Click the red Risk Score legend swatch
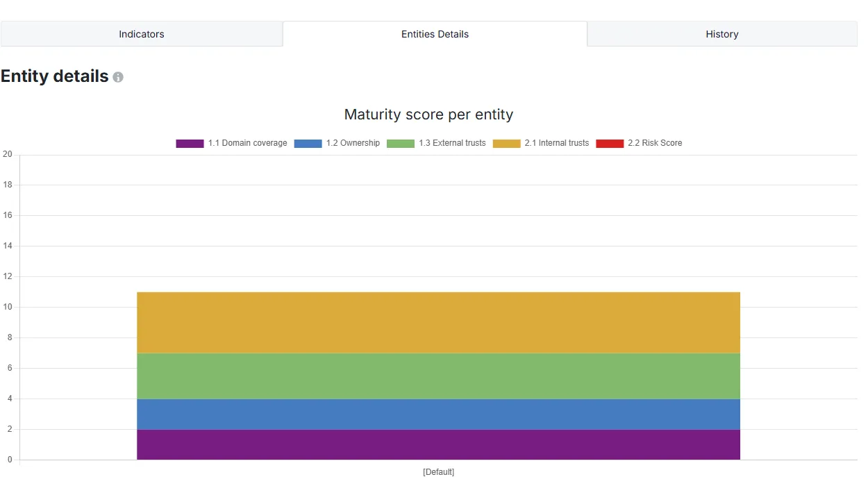 (x=610, y=144)
